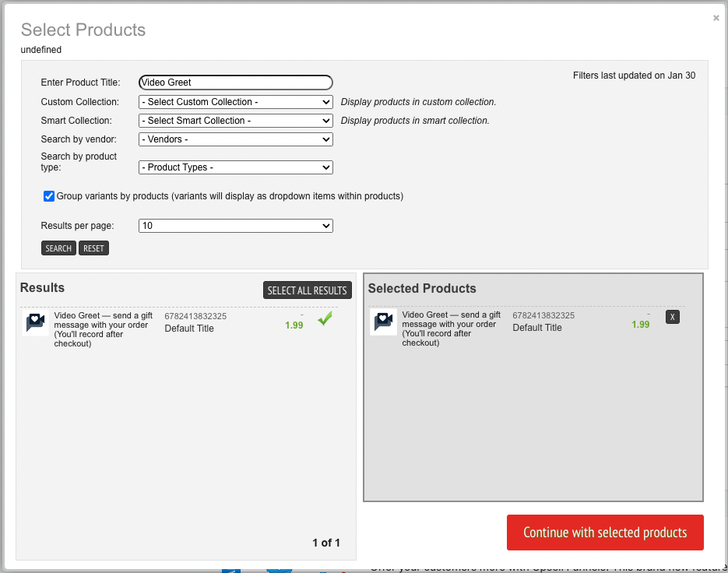This screenshot has width=728, height=573.
Task: Click the Group variants by products label
Action: [x=230, y=196]
